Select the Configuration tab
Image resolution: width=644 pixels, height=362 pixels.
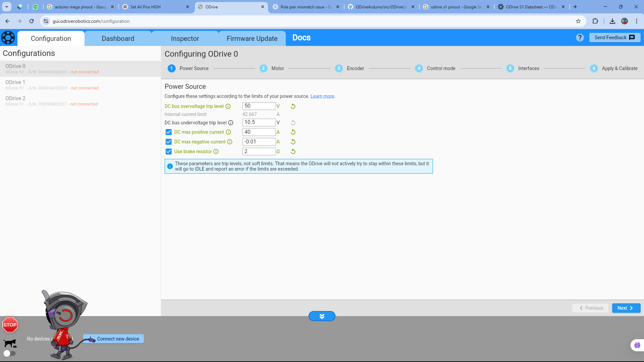coord(51,39)
